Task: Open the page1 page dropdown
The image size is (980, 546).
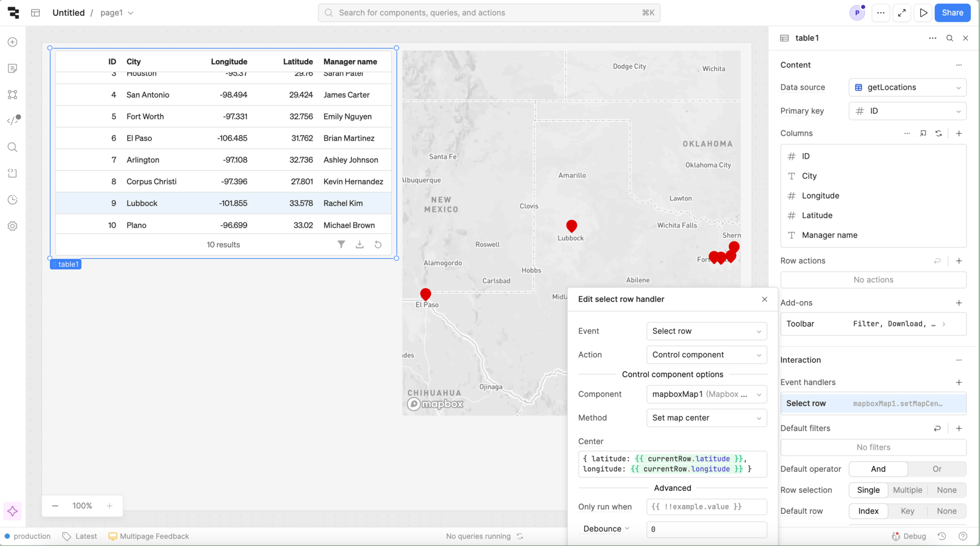Action: coord(117,13)
